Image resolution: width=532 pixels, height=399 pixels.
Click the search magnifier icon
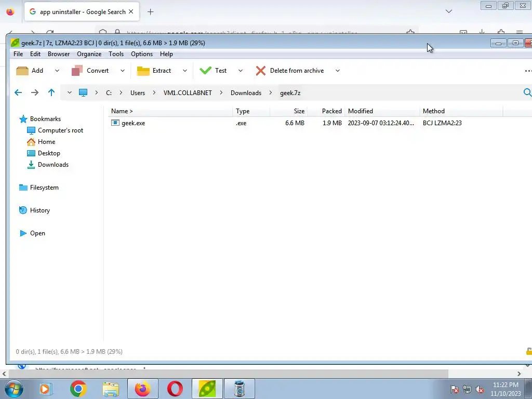[x=527, y=92]
